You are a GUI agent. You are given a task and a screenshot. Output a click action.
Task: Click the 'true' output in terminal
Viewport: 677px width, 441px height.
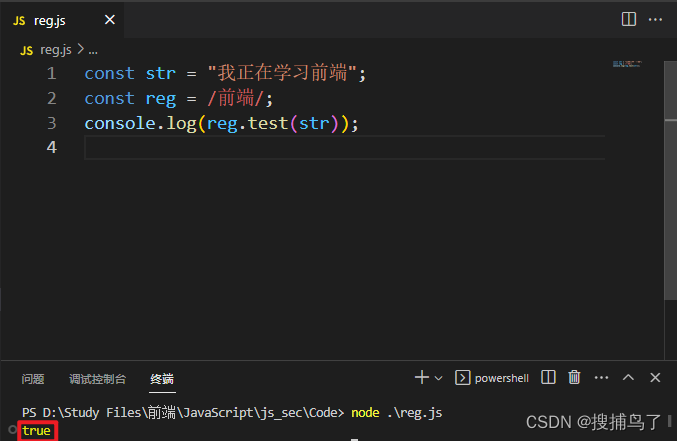pyautogui.click(x=37, y=431)
